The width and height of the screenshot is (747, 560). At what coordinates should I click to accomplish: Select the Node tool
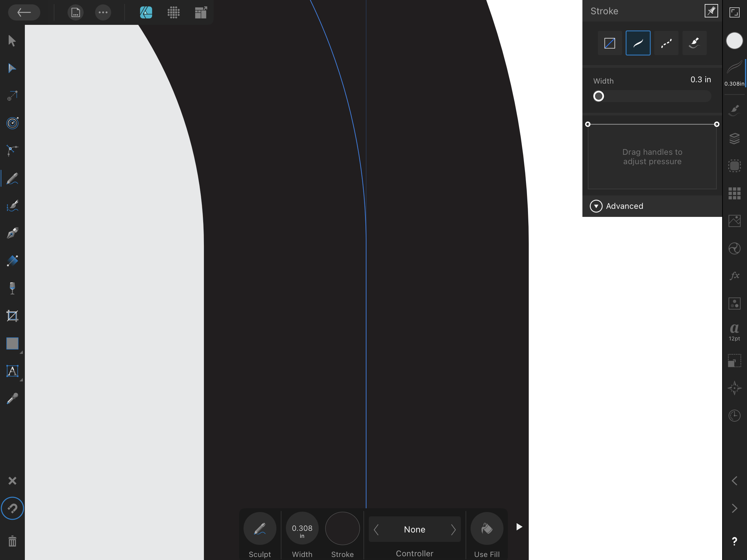pos(12,68)
